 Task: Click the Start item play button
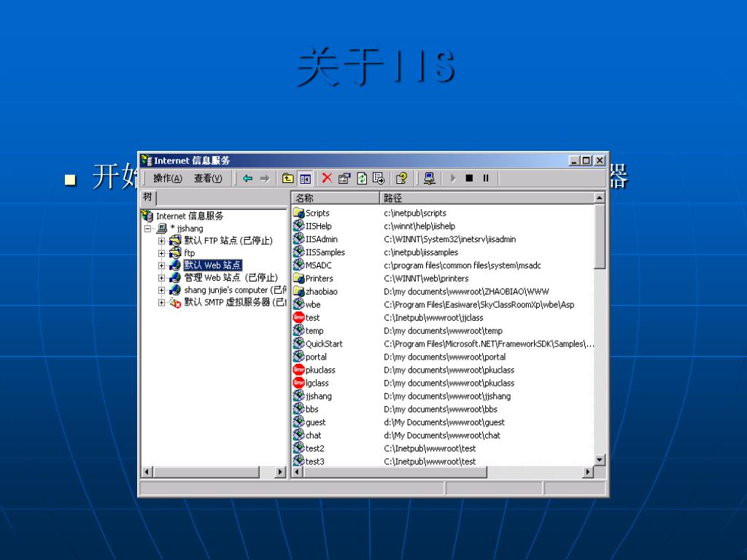click(452, 179)
